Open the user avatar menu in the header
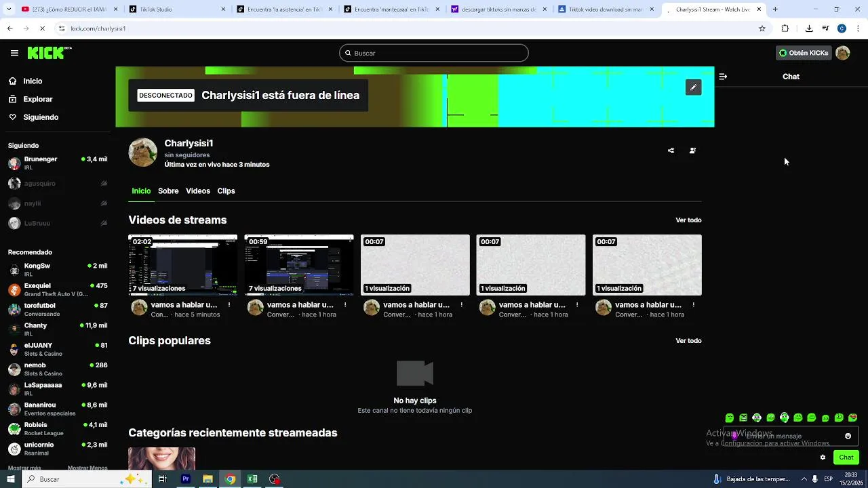The height and width of the screenshot is (488, 868). [x=843, y=53]
